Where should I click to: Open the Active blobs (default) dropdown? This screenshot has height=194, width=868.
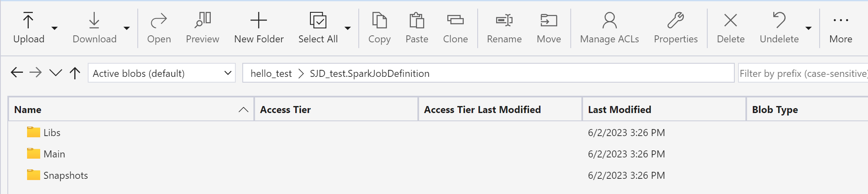pos(162,73)
